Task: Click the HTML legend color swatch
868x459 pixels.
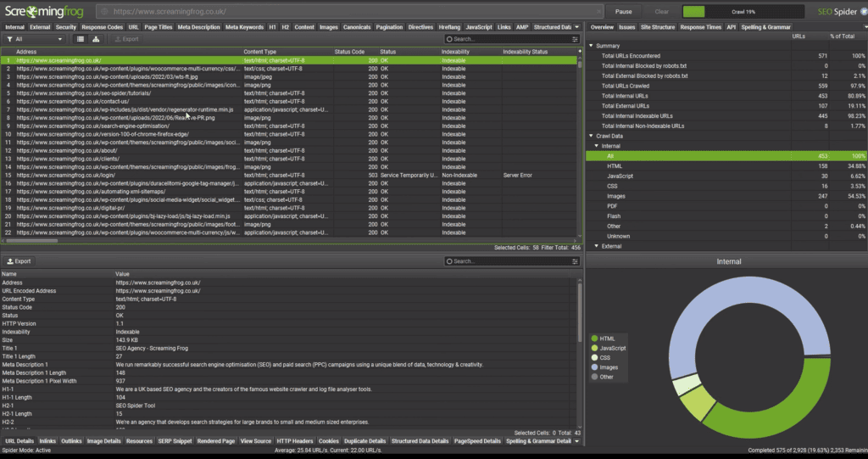Action: point(594,339)
